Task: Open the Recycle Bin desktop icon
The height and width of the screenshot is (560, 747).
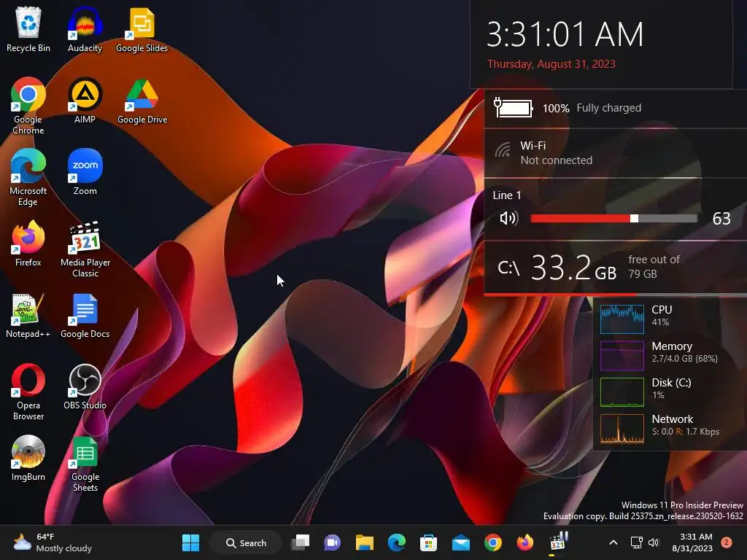Action: coord(28,29)
